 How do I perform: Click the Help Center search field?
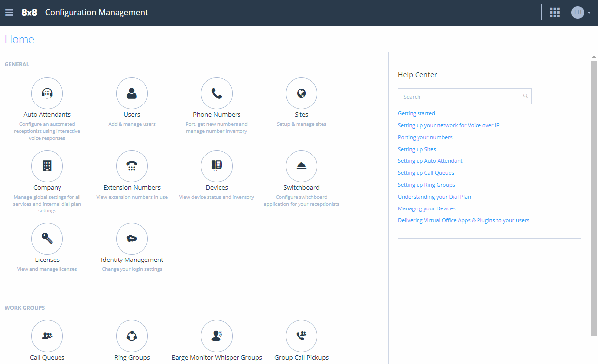click(x=465, y=96)
